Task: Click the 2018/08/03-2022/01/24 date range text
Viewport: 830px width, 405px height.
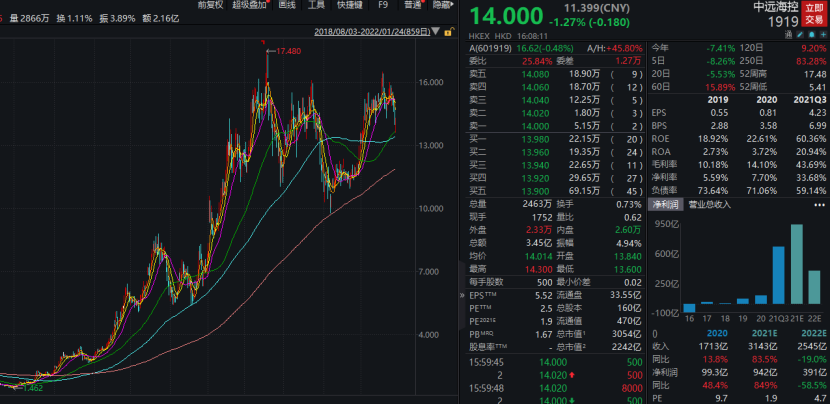Action: click(x=370, y=32)
